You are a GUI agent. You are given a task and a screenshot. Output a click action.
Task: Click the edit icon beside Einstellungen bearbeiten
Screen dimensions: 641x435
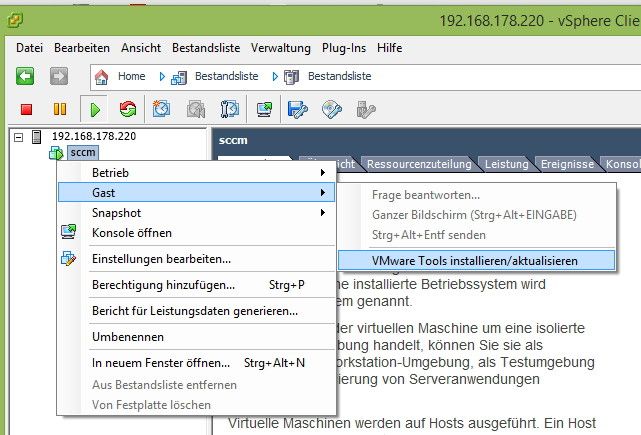pos(68,258)
